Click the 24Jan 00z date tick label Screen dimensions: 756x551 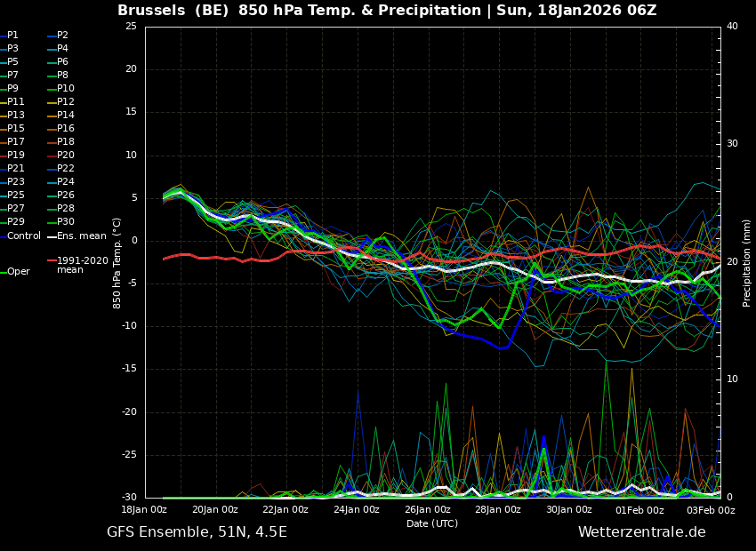click(x=357, y=510)
